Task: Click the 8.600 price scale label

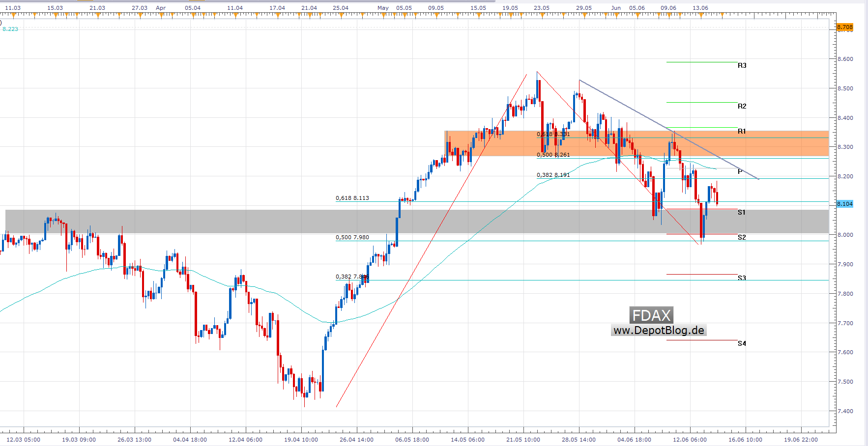Action: 845,59
